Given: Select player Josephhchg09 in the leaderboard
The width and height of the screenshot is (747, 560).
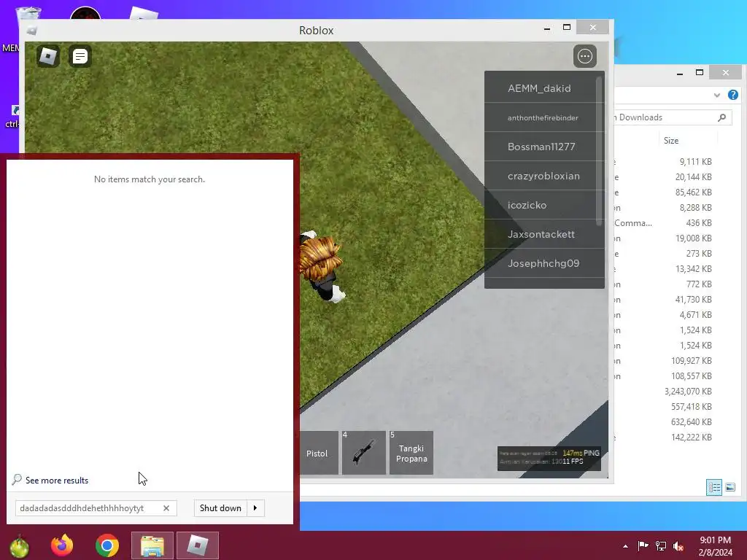Looking at the screenshot, I should [543, 262].
